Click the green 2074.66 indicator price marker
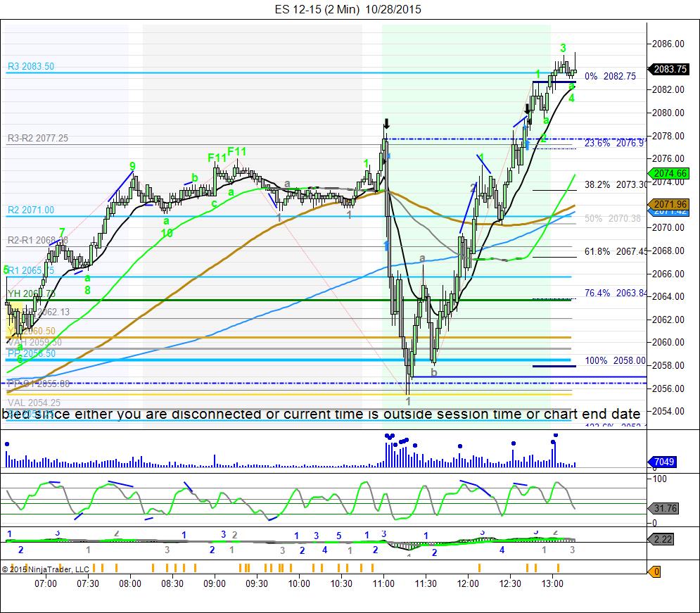 (x=669, y=173)
